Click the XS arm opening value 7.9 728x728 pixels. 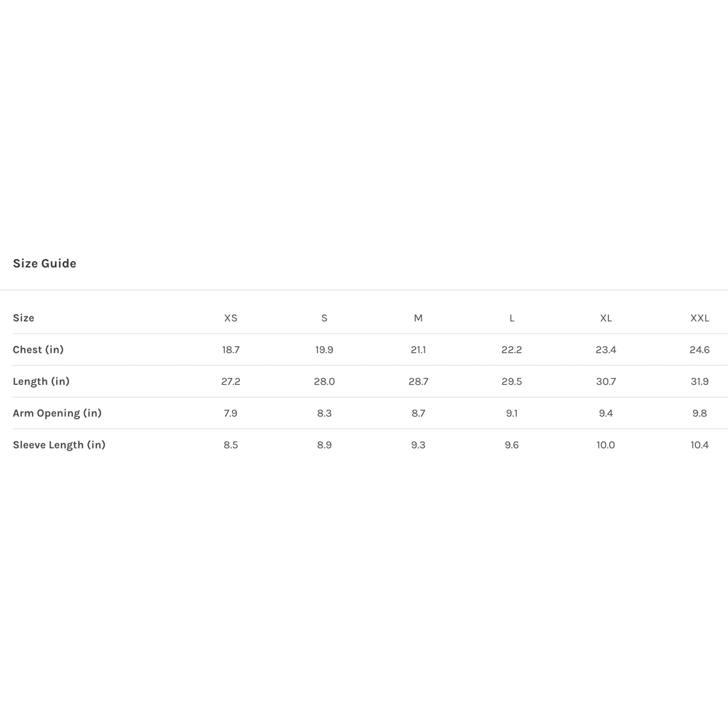(231, 413)
